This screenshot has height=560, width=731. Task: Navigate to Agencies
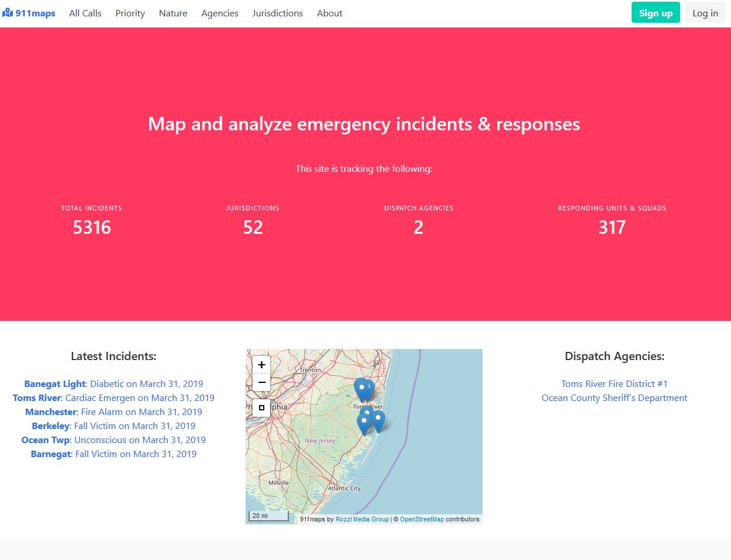point(220,13)
